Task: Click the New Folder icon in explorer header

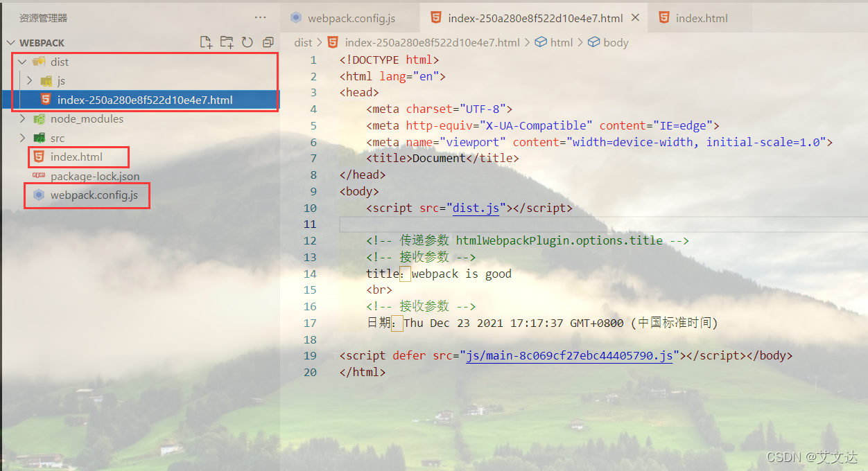Action: click(227, 42)
